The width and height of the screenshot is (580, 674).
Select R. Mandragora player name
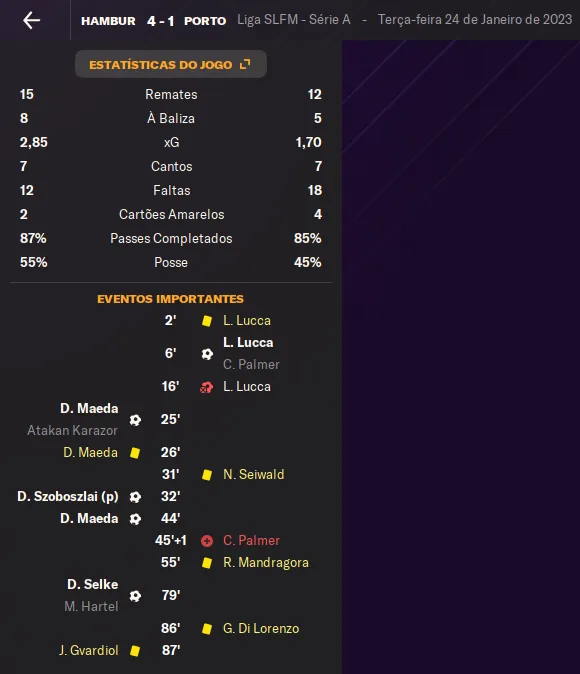click(266, 563)
